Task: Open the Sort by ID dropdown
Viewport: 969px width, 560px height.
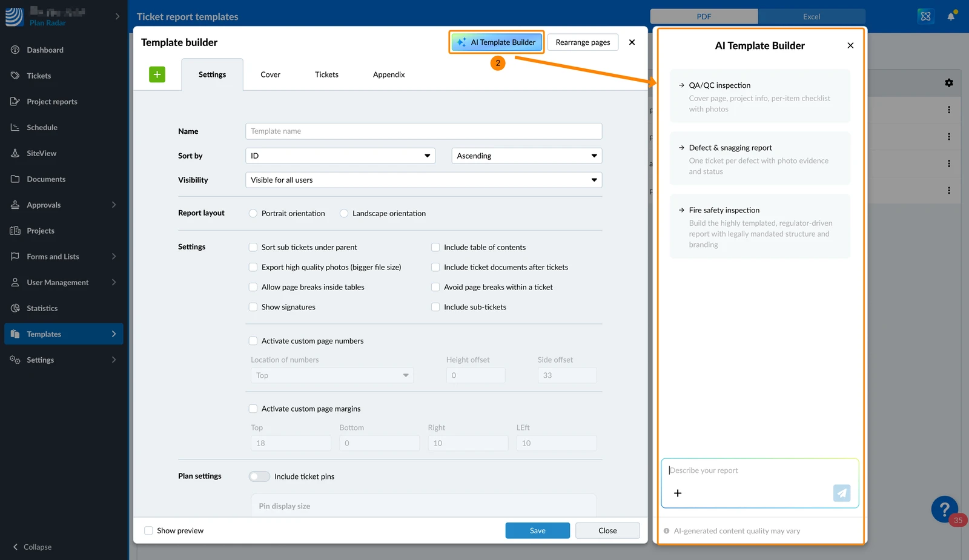Action: tap(340, 156)
